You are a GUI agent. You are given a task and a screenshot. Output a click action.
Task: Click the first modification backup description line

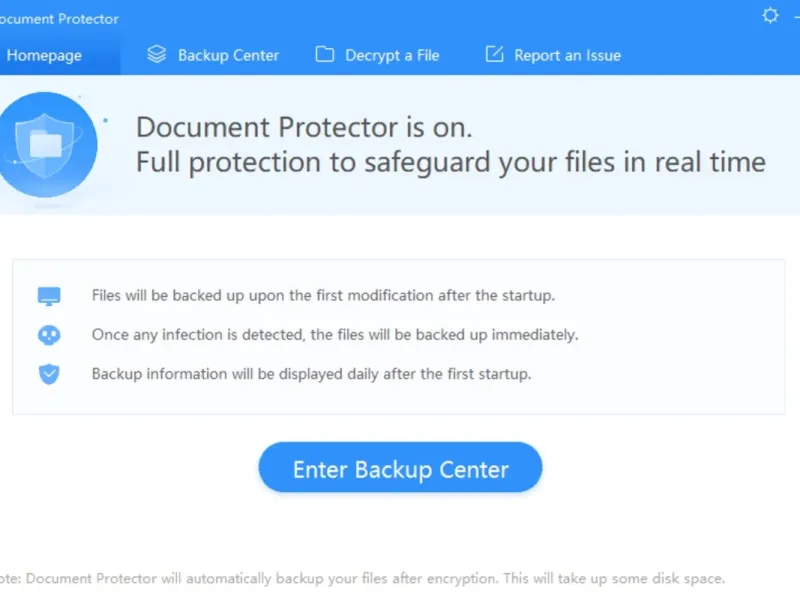[322, 296]
